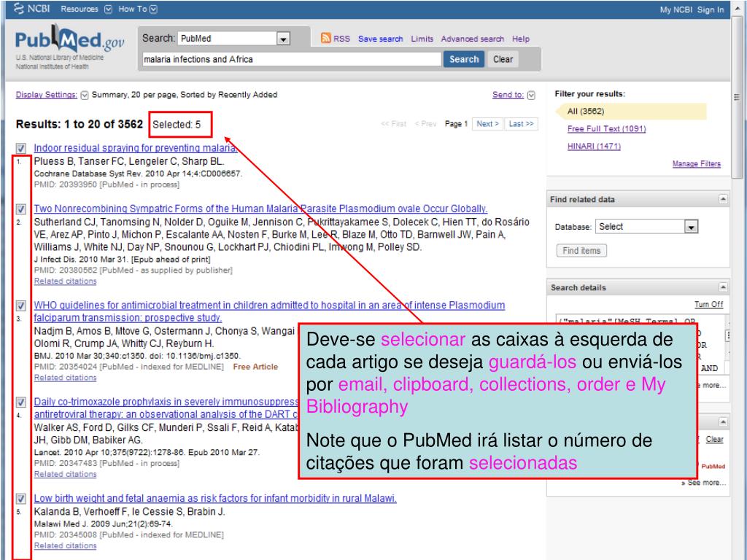Open the Help link
Viewport: 747px width, 560px height.
(521, 39)
